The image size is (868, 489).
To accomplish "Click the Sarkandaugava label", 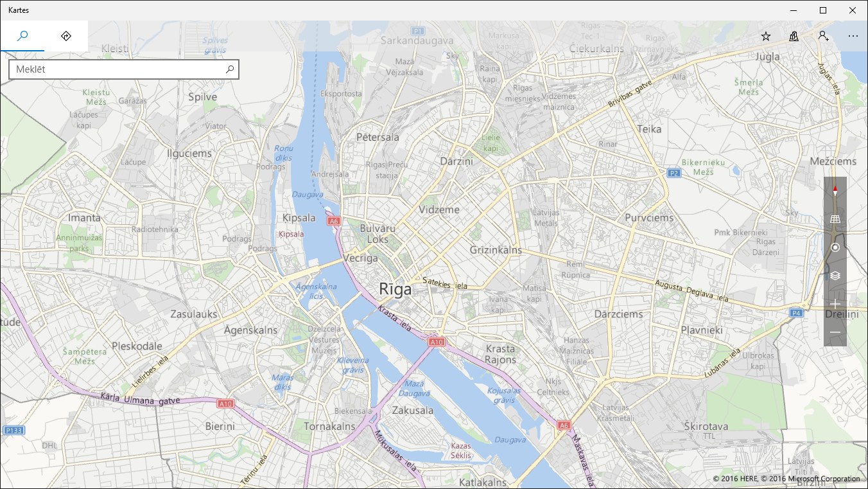I will coord(417,40).
